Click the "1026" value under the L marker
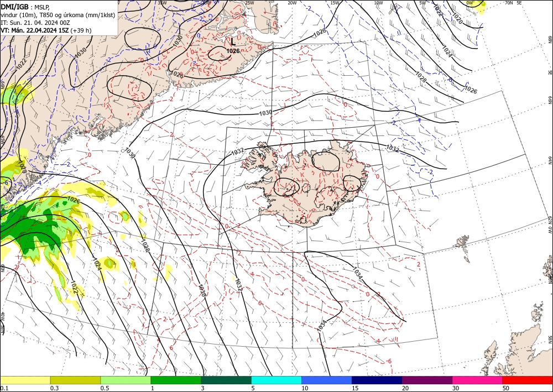Image resolution: width=553 pixels, height=392 pixels. (x=233, y=51)
